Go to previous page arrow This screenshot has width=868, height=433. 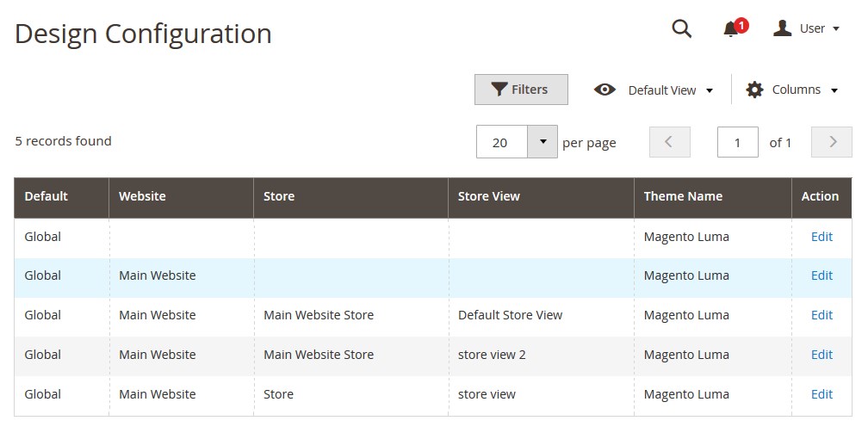click(669, 142)
